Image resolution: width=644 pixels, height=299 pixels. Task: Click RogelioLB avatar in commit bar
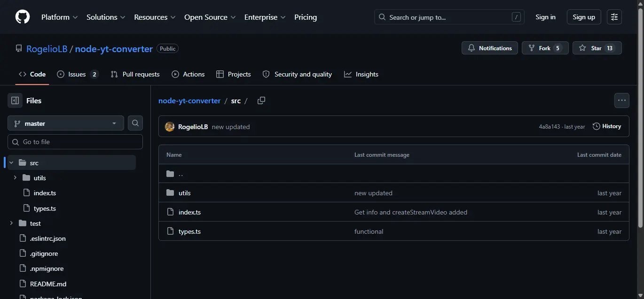[170, 127]
